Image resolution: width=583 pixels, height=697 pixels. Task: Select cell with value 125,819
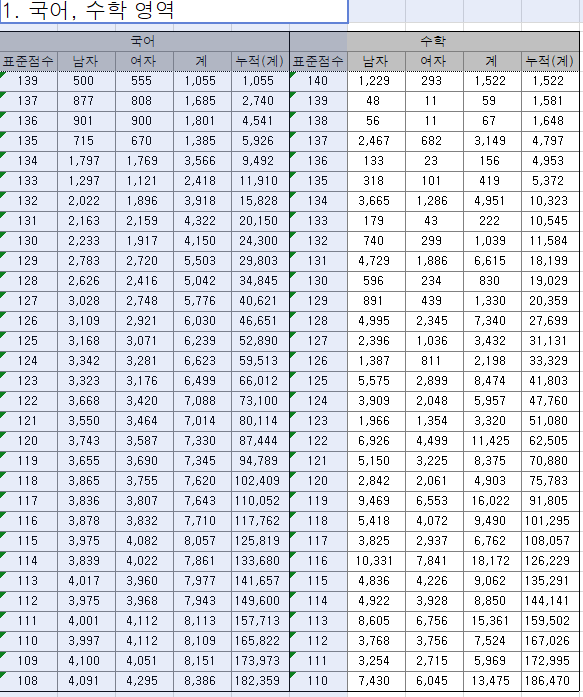click(x=260, y=541)
